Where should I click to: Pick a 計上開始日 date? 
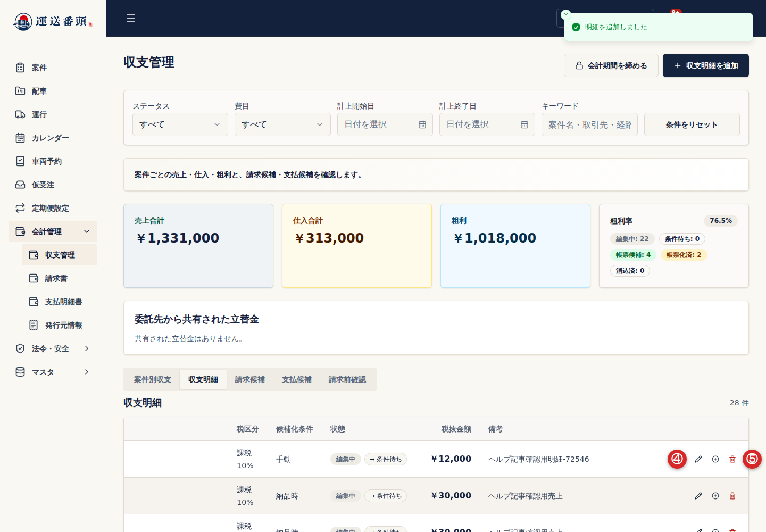tap(385, 124)
